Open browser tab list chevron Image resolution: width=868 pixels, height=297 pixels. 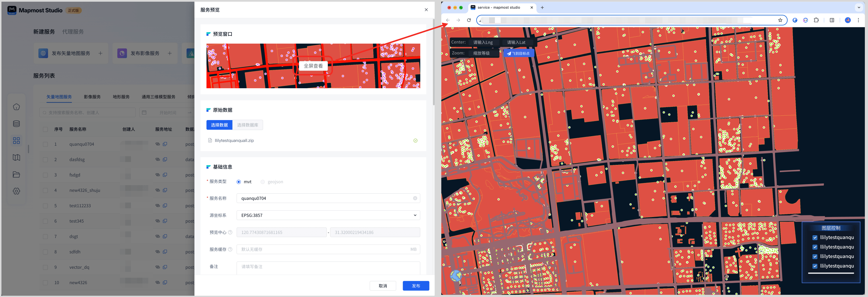pyautogui.click(x=859, y=7)
